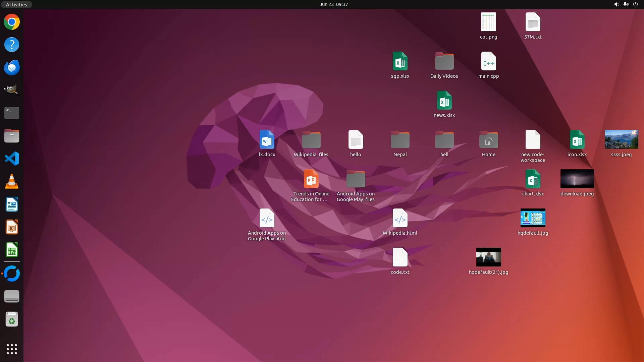This screenshot has width=644, height=362.
Task: Click the volume speaker icon in top bar
Action: tap(616, 4)
